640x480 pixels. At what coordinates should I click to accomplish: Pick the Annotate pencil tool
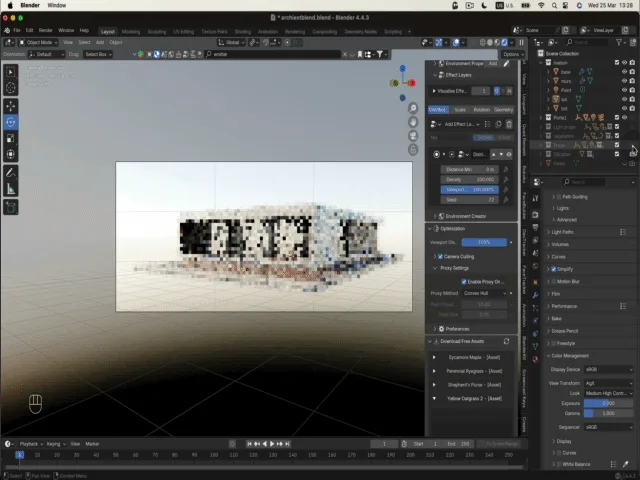click(x=11, y=172)
